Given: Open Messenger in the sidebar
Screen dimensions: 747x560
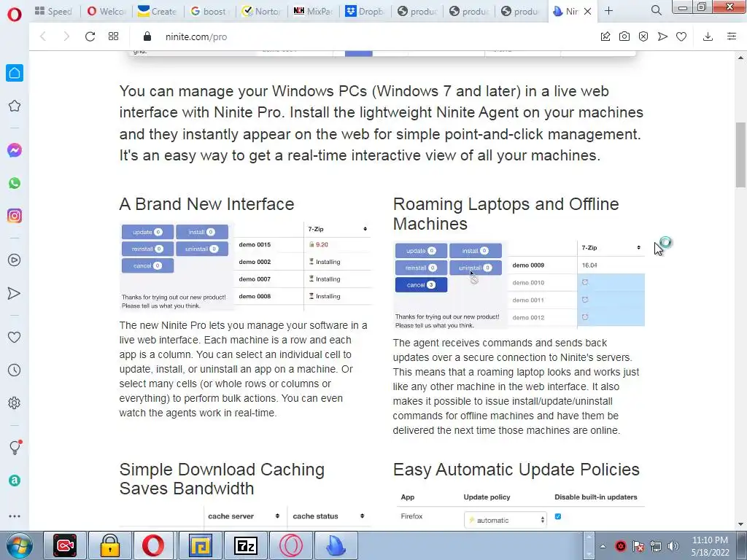Looking at the screenshot, I should pyautogui.click(x=15, y=150).
